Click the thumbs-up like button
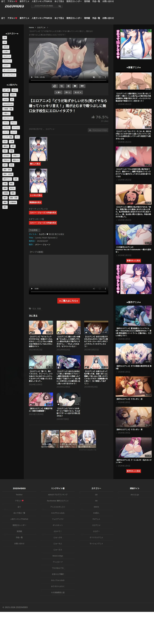The width and height of the screenshot is (154, 644). point(55,86)
